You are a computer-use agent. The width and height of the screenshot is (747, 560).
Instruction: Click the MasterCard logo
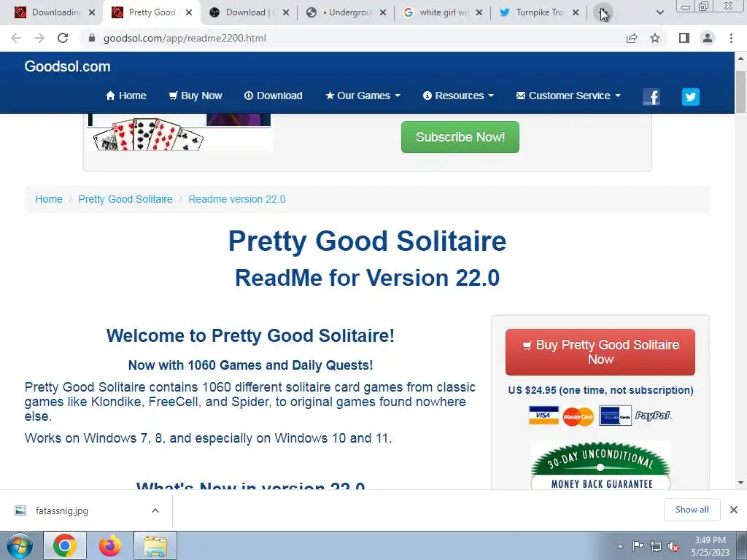pos(578,416)
